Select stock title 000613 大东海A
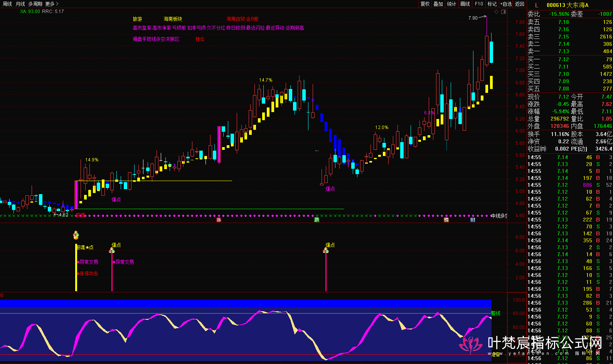The height and width of the screenshot is (364, 613). (568, 5)
